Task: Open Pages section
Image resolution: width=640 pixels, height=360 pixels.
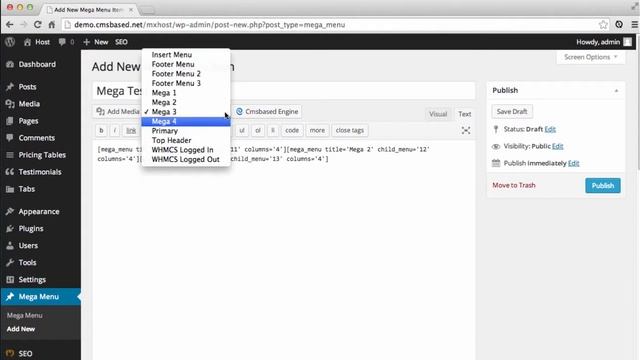Action: (x=28, y=121)
